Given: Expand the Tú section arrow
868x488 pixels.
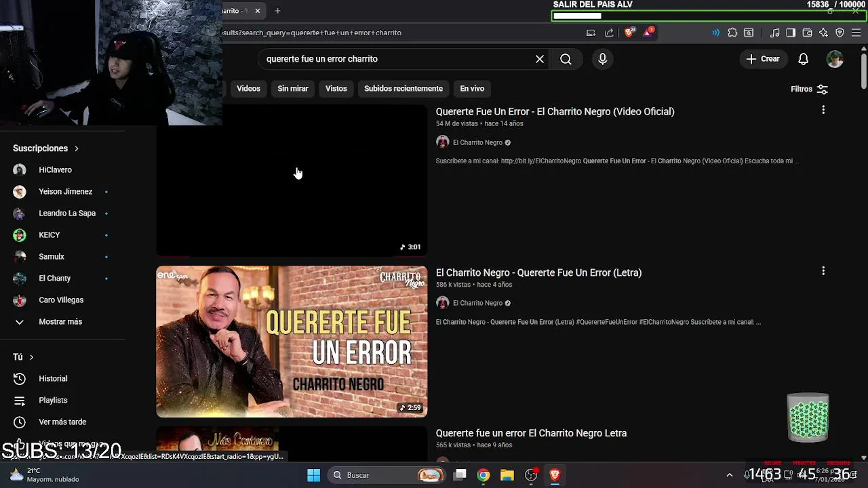Looking at the screenshot, I should coord(31,357).
